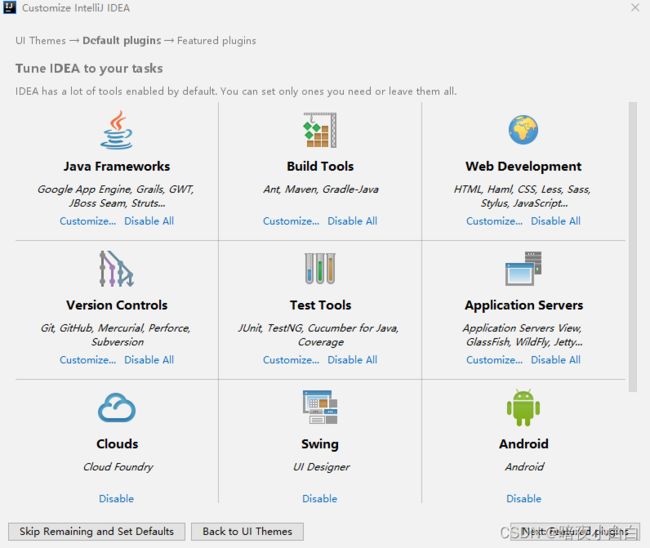Click the Clouds heading
This screenshot has width=650, height=548.
[x=117, y=444]
